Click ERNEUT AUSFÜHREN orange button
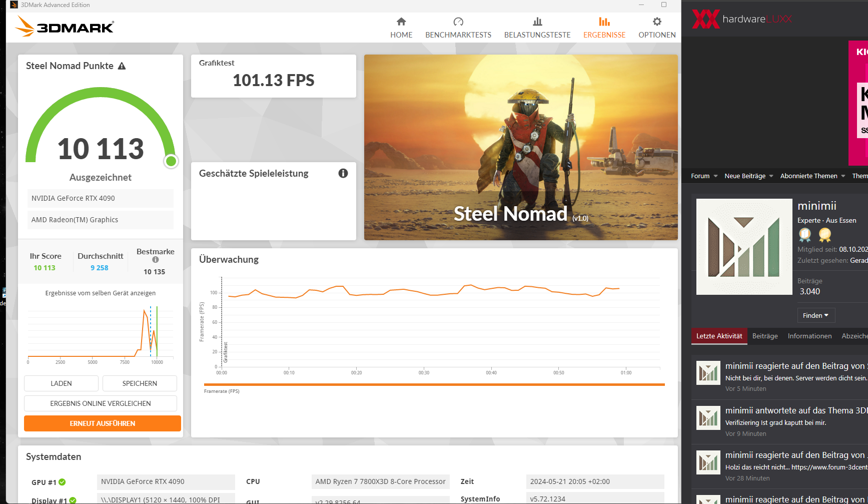 coord(103,423)
